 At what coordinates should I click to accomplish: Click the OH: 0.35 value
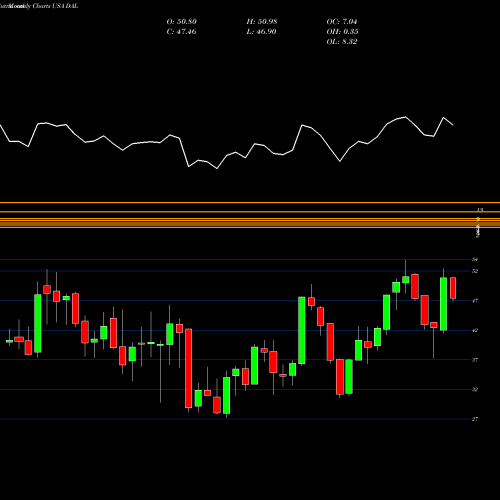pyautogui.click(x=342, y=32)
